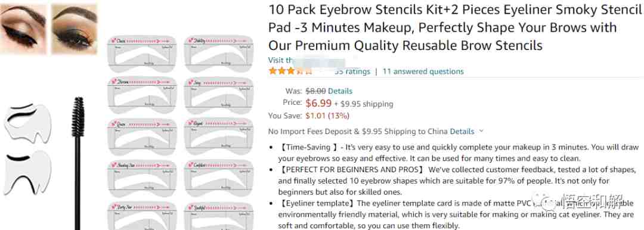The width and height of the screenshot is (644, 230).
Task: Click the upper eyeliner stencil pad image
Action: [27, 123]
